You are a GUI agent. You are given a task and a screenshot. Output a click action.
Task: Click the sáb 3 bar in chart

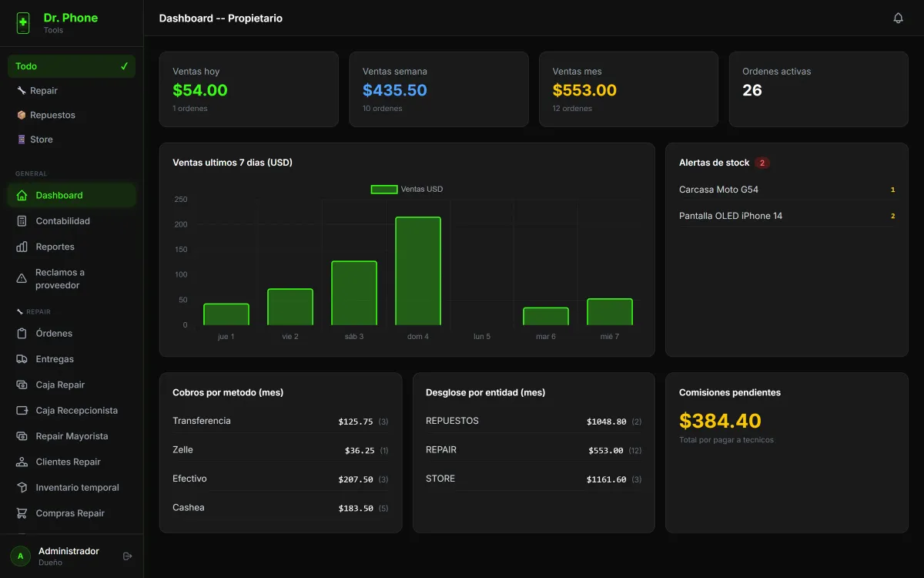354,293
